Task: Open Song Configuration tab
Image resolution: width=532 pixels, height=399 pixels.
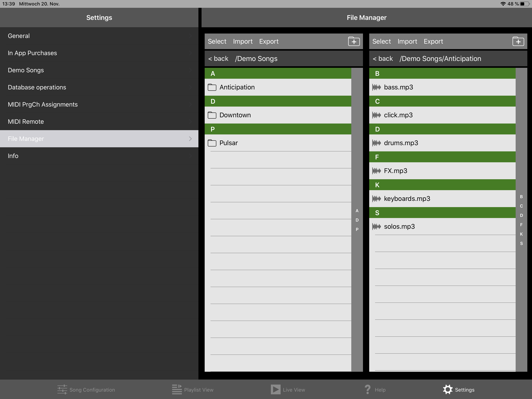Action: 86,390
